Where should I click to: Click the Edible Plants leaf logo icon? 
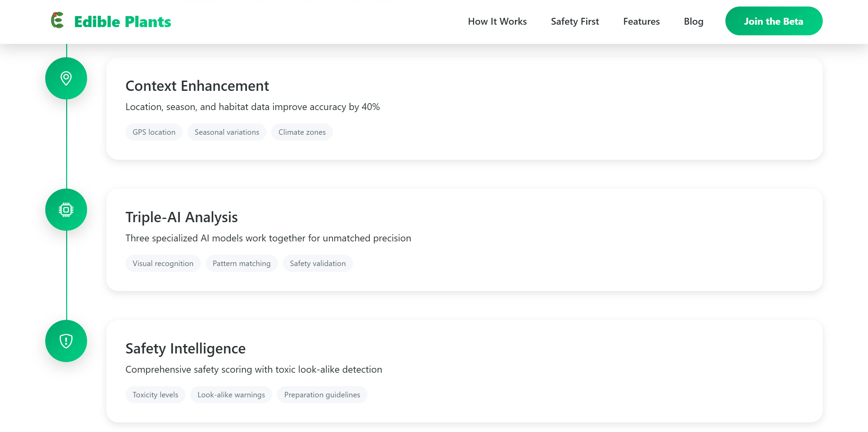pos(57,21)
